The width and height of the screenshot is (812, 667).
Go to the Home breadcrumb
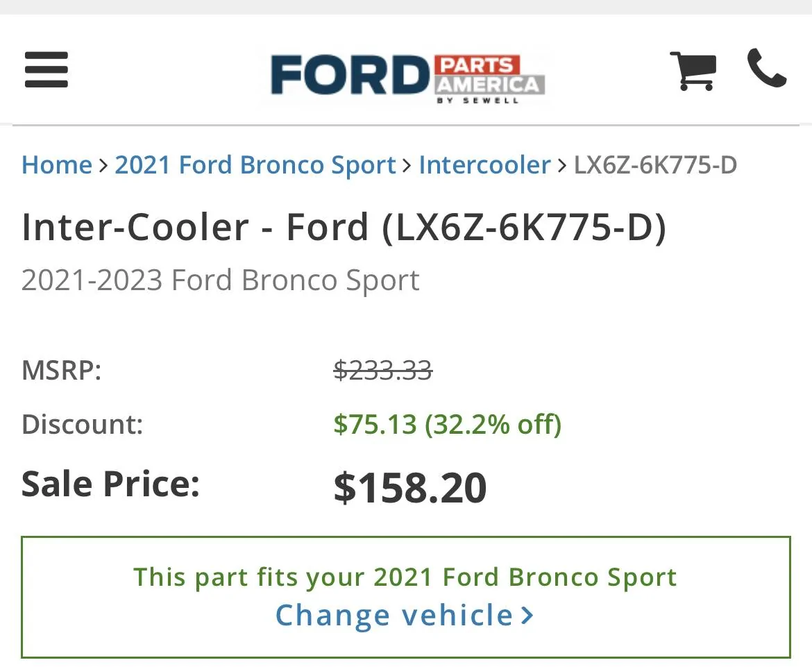(x=57, y=165)
